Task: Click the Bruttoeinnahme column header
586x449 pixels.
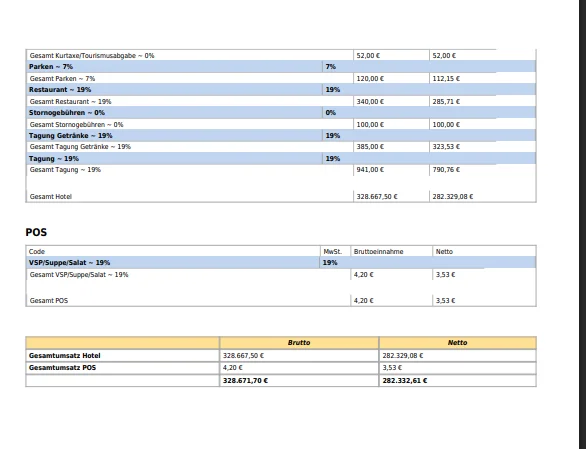Action: 379,252
